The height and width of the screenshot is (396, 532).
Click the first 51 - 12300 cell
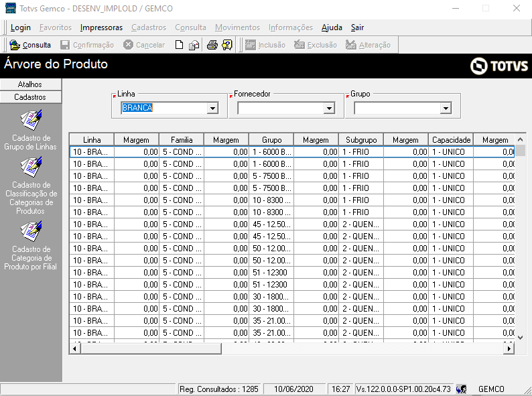point(271,273)
